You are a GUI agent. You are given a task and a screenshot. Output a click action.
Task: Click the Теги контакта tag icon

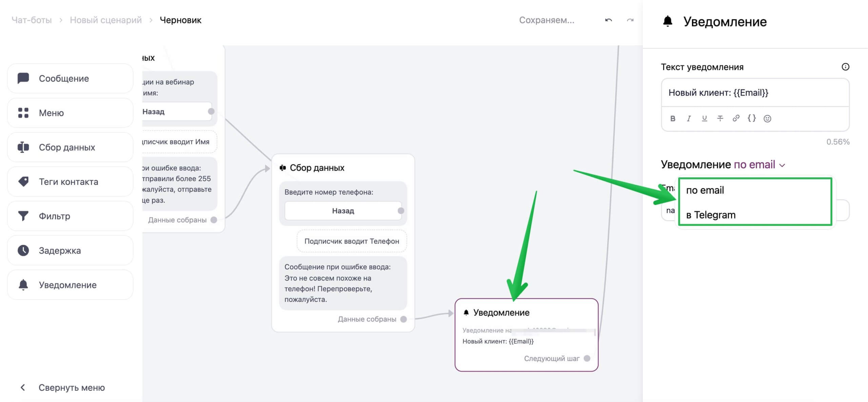click(23, 181)
